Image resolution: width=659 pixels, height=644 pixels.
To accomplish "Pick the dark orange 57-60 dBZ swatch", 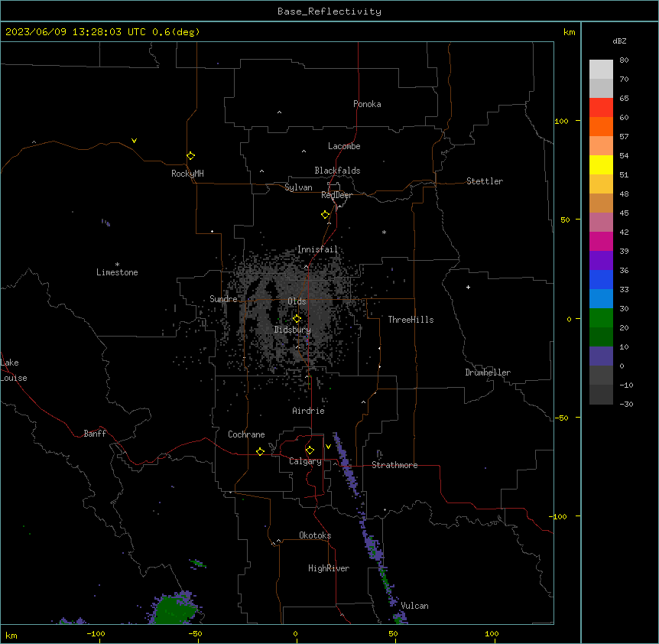I will 601,126.
